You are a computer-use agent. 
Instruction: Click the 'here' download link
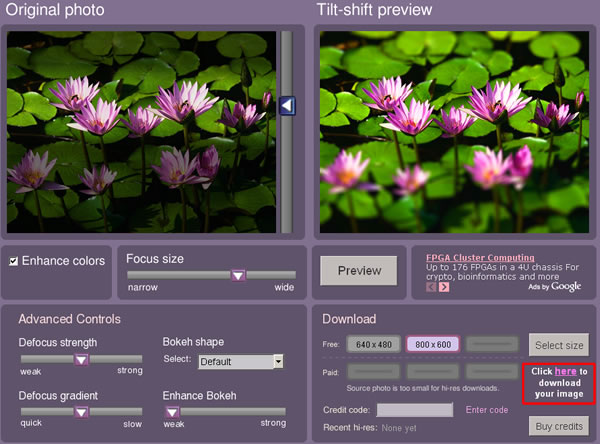(565, 371)
